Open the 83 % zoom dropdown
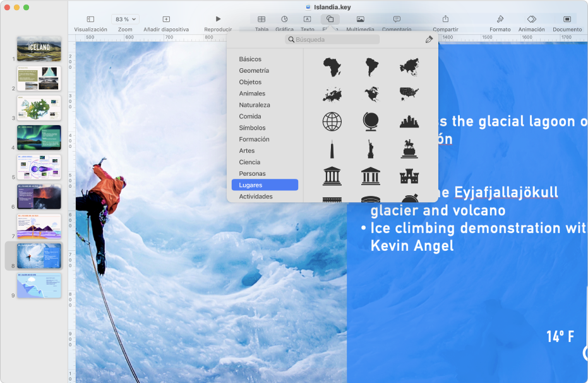The height and width of the screenshot is (383, 588). (x=125, y=19)
